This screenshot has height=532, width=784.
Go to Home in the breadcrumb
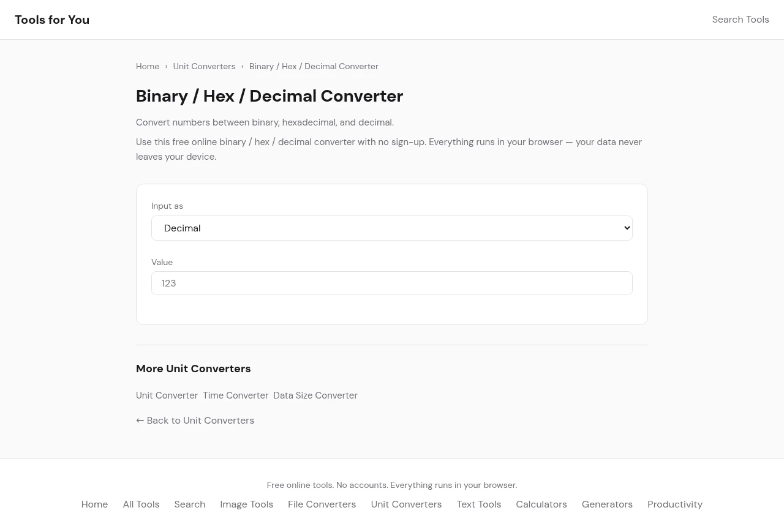click(148, 66)
